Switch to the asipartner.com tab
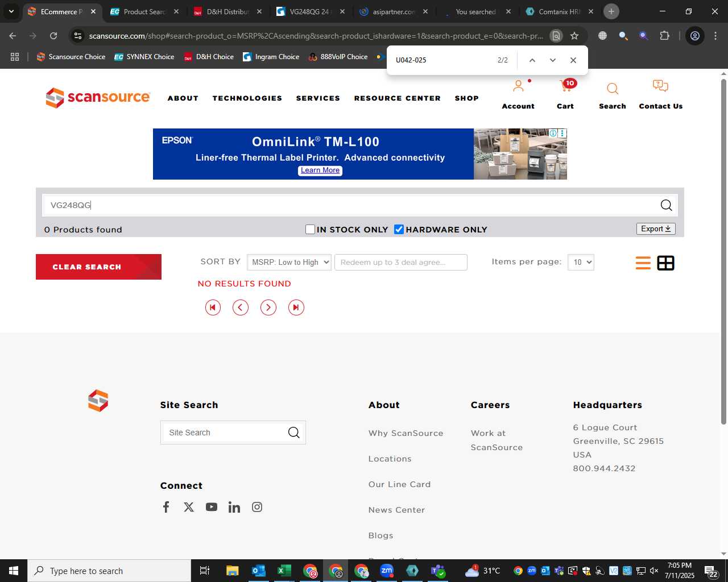 (x=392, y=11)
